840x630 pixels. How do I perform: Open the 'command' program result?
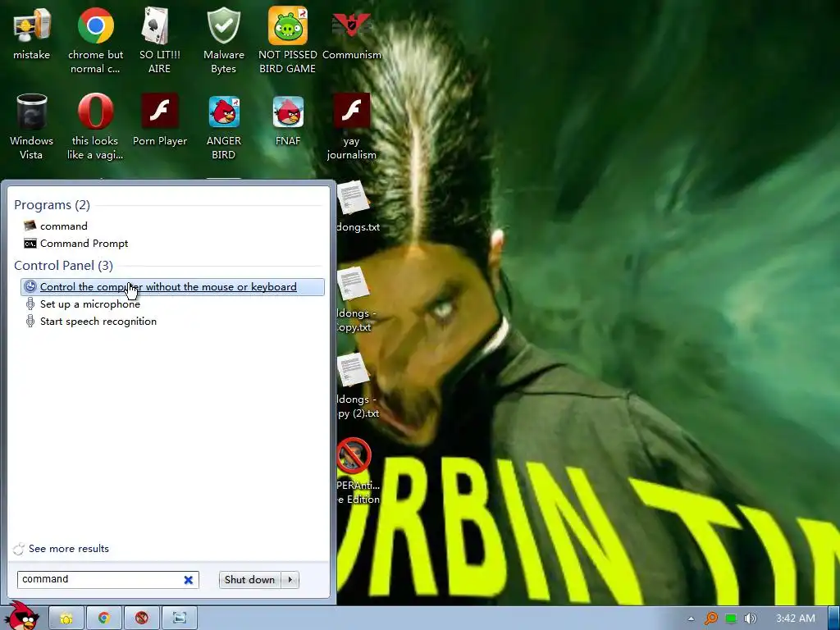click(x=64, y=226)
